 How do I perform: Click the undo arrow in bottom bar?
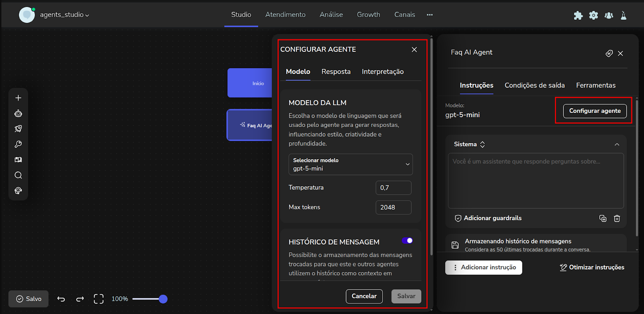[x=61, y=299]
